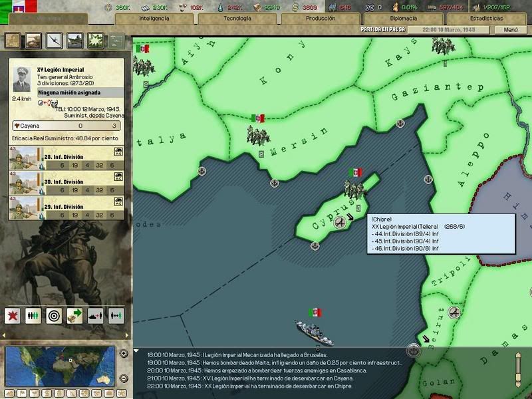Click the Cayena location bar
Screen dimensions: 532x399
(66, 126)
